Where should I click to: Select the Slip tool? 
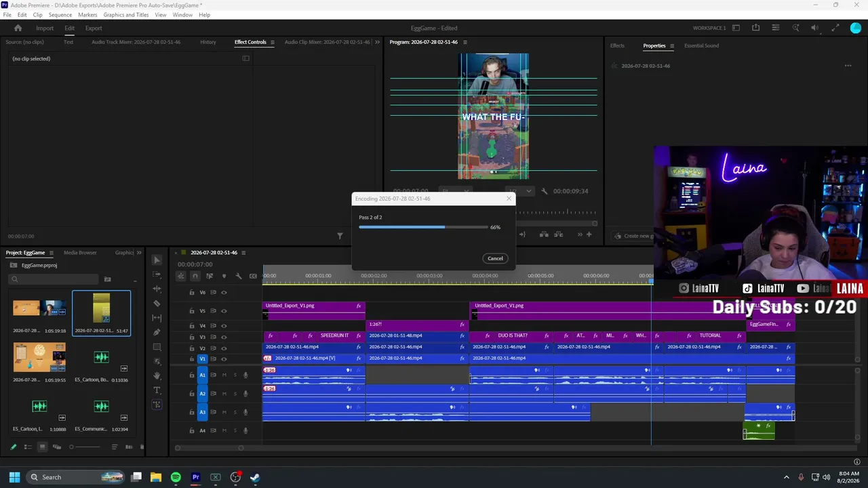(x=157, y=318)
